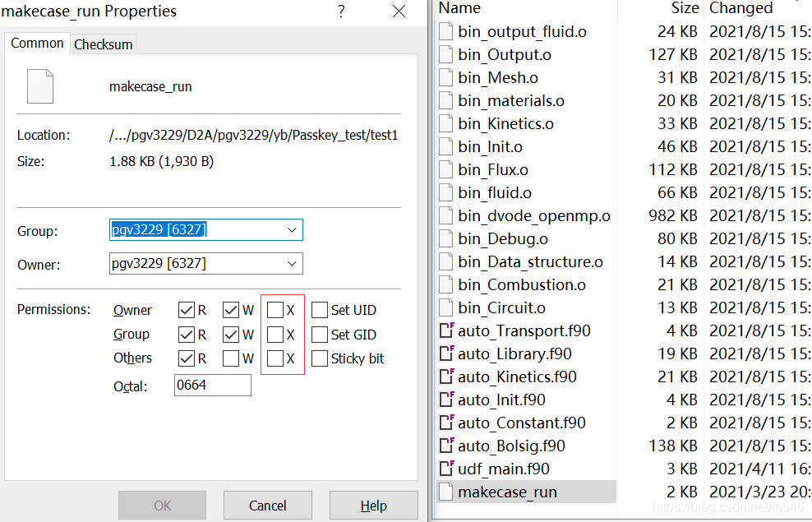The height and width of the screenshot is (522, 812).
Task: Switch to the Checksum tab
Action: click(103, 44)
